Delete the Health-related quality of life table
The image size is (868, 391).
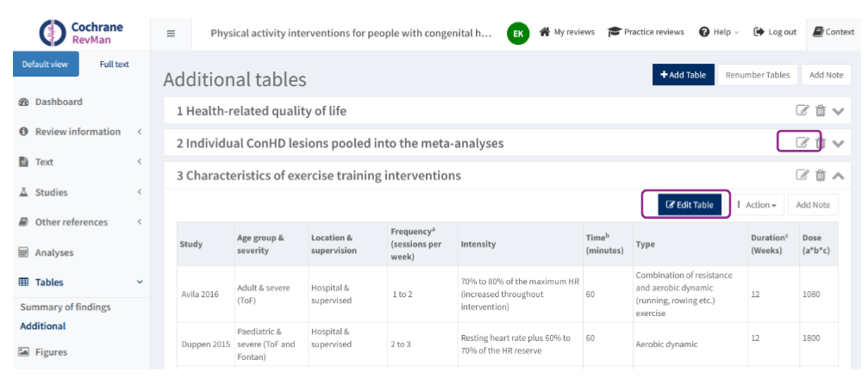[821, 110]
